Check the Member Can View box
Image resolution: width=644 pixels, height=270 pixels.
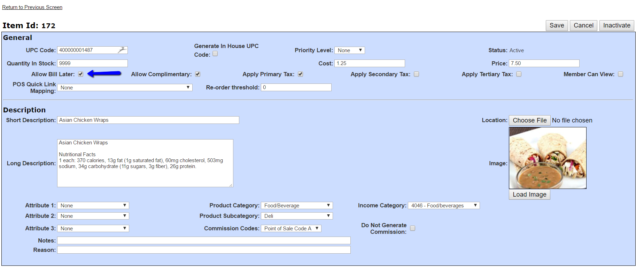[x=620, y=74]
